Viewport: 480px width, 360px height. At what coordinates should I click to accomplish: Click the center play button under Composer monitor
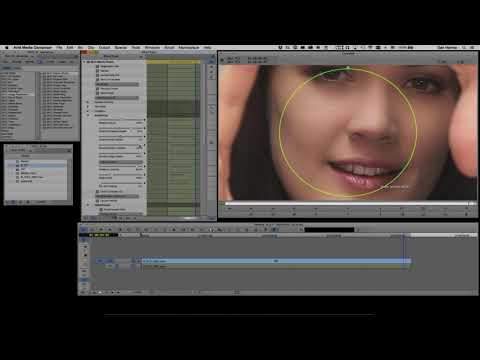click(x=348, y=211)
